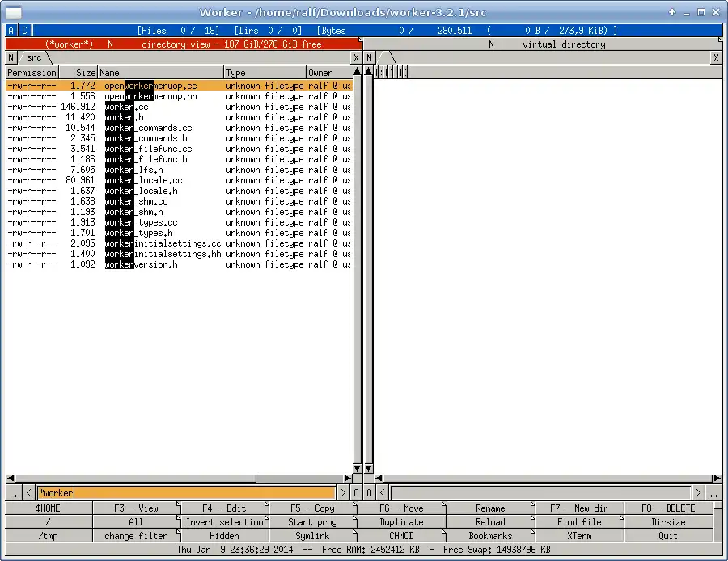Select file worker.cc

click(180, 107)
